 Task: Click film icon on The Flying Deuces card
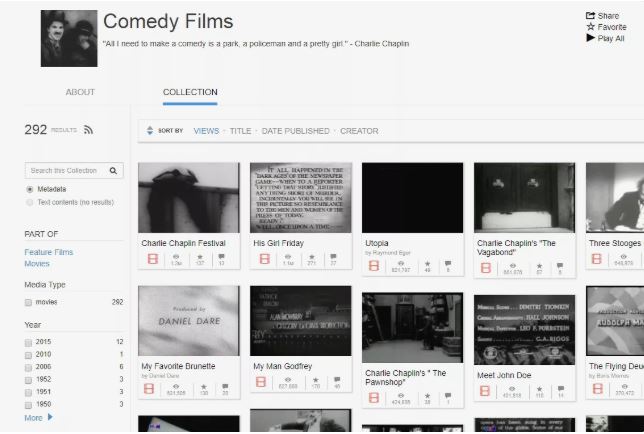[x=598, y=388]
